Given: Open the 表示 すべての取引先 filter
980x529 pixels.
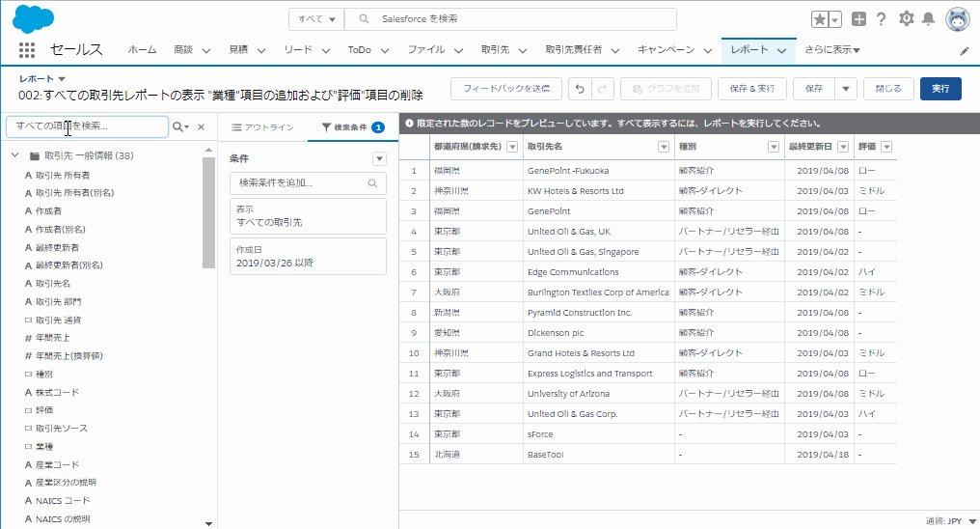Looking at the screenshot, I should [308, 216].
